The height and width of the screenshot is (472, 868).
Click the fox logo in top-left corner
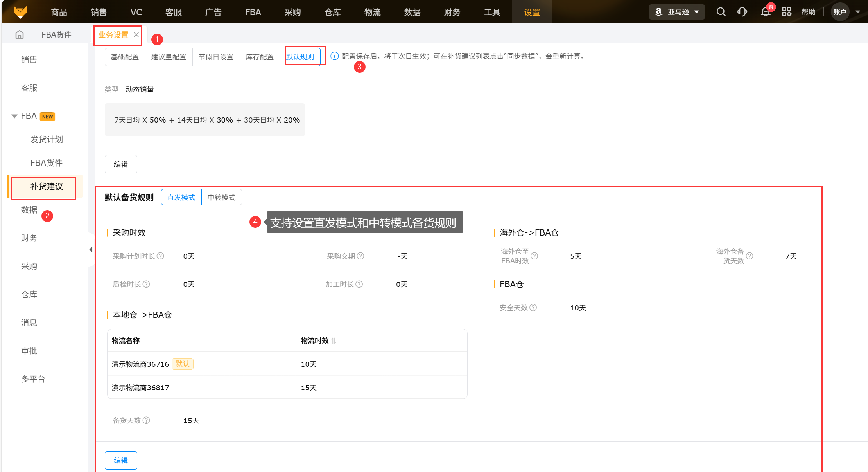coord(20,12)
